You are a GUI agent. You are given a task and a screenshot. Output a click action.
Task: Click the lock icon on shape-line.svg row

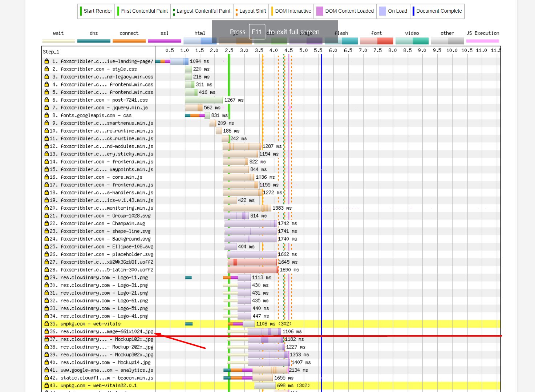click(x=46, y=231)
